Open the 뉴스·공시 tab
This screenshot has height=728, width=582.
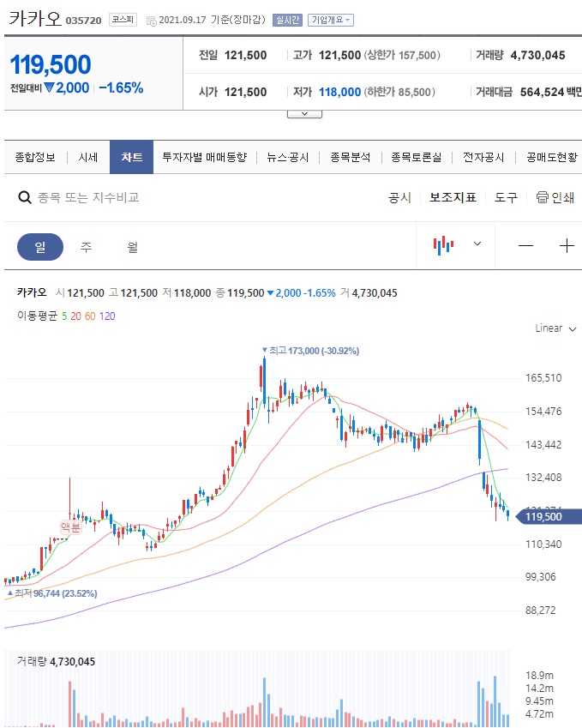(x=288, y=158)
